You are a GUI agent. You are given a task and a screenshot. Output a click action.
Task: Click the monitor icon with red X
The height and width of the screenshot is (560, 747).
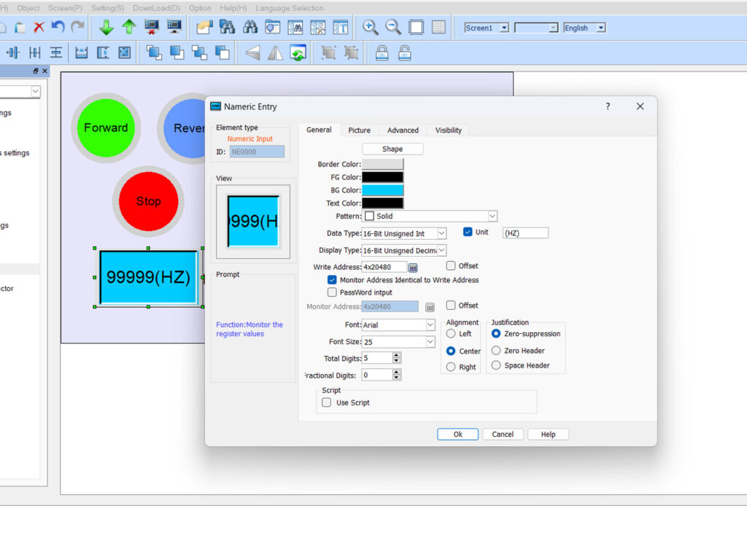152,28
